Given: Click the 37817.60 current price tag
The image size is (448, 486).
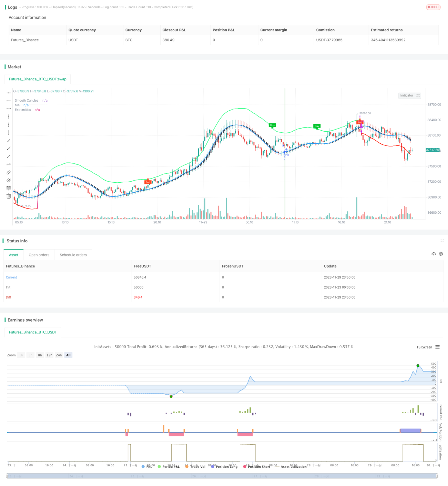Looking at the screenshot, I should coord(432,150).
